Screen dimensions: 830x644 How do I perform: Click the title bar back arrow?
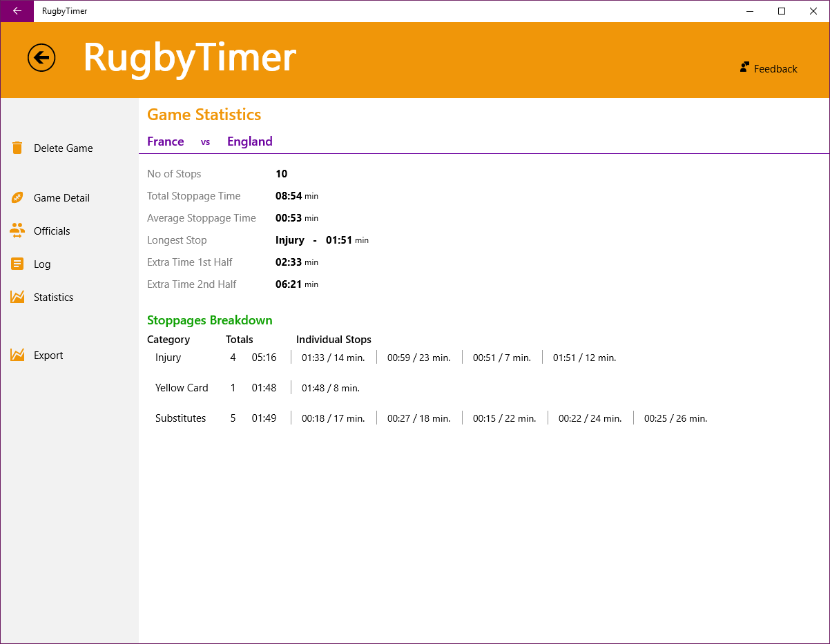(17, 11)
